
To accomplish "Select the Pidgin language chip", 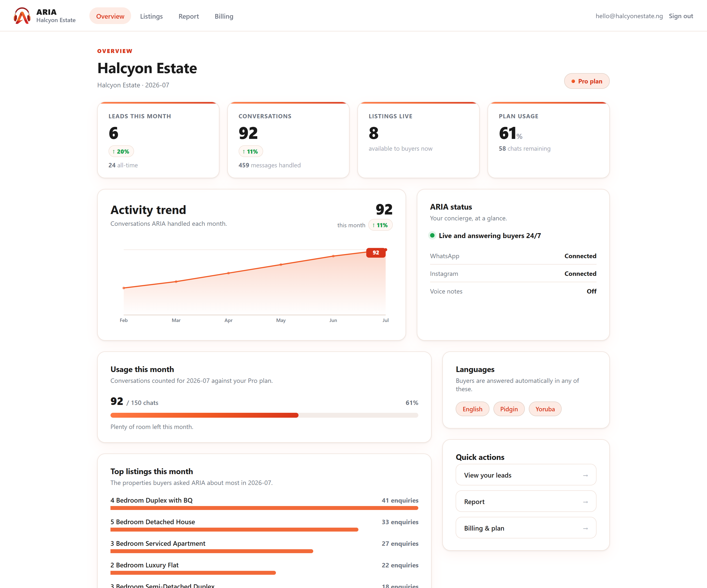I will [x=509, y=409].
